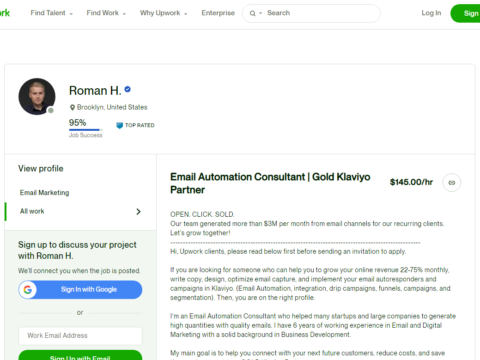
Task: Open the Find Talent menu
Action: [52, 13]
